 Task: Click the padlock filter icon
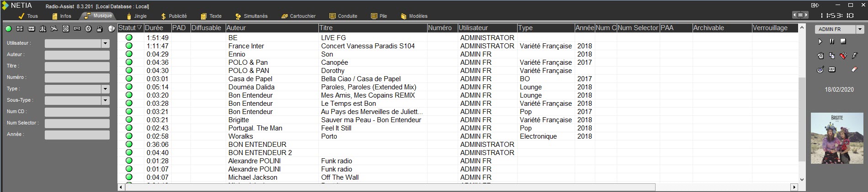pyautogui.click(x=100, y=29)
